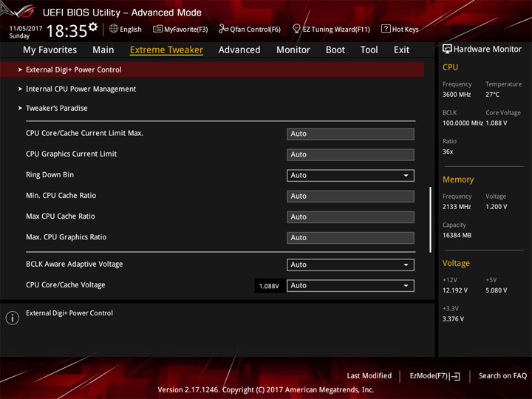
Task: Click BCLK 100.0000 MHz value
Action: click(463, 123)
